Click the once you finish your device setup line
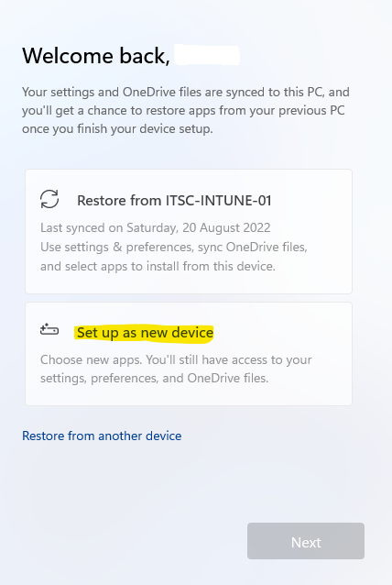 pyautogui.click(x=117, y=128)
